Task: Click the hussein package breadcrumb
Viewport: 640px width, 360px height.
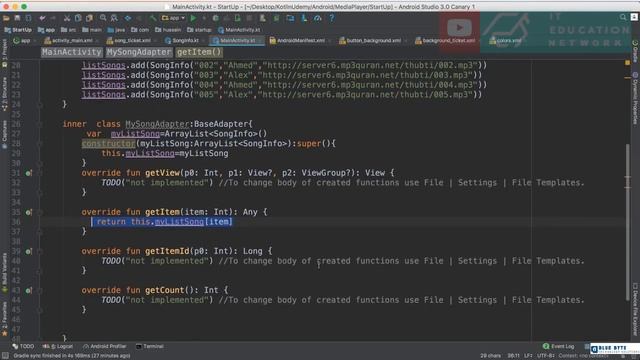Action: (168, 30)
